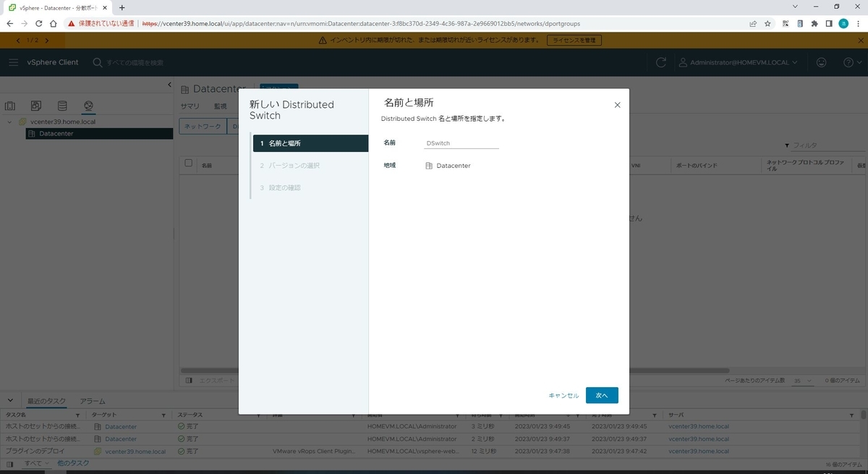This screenshot has height=474, width=868.
Task: Go to previous notification banner
Action: tap(18, 41)
